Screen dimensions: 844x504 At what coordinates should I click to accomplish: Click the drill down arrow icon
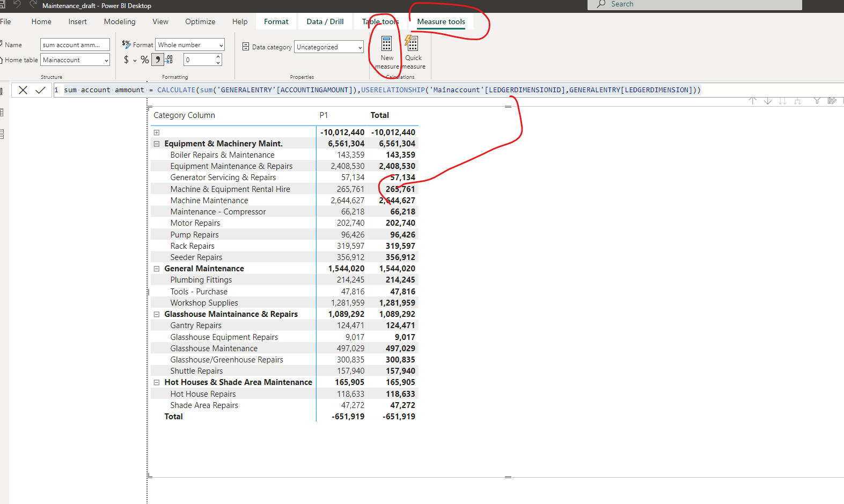click(768, 101)
